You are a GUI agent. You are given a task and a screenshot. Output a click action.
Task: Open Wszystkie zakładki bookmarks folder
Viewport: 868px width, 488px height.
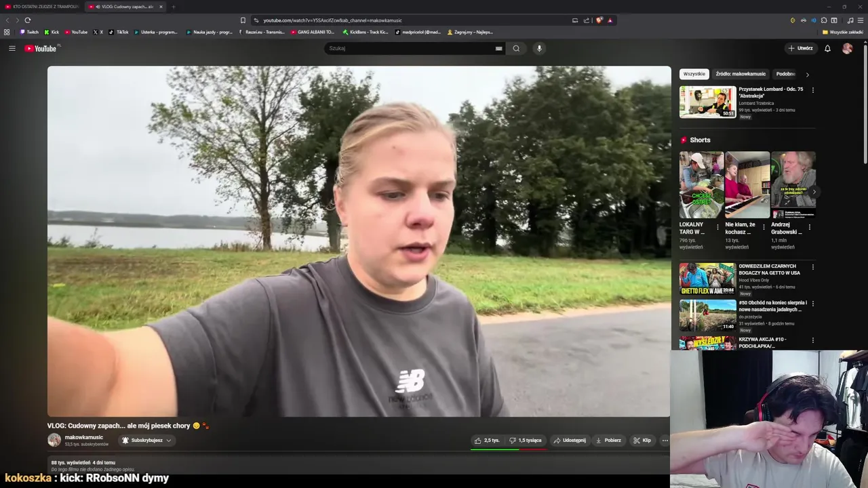tap(842, 32)
